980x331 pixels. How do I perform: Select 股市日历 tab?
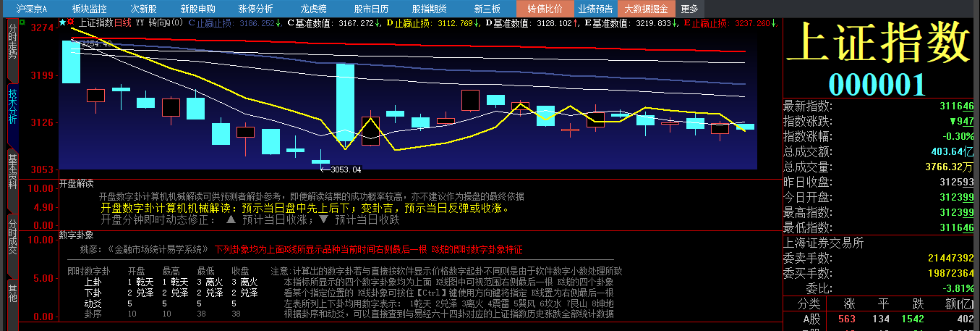point(371,9)
